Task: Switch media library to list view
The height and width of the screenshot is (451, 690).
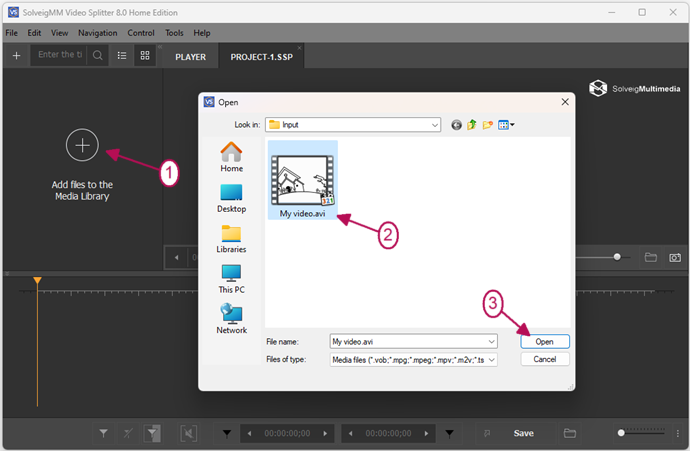Action: point(122,55)
